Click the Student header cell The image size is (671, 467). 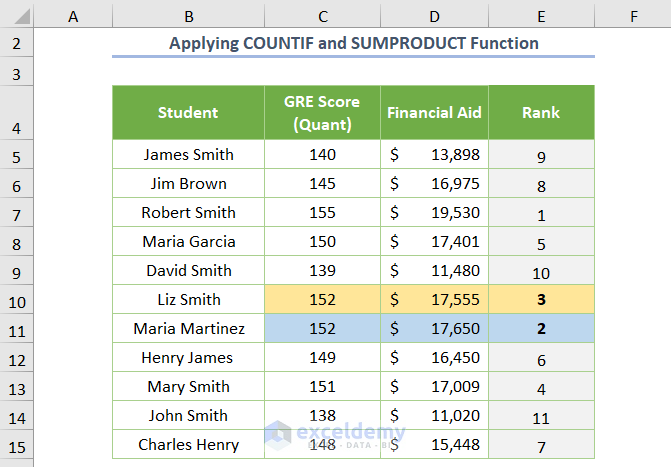(188, 113)
